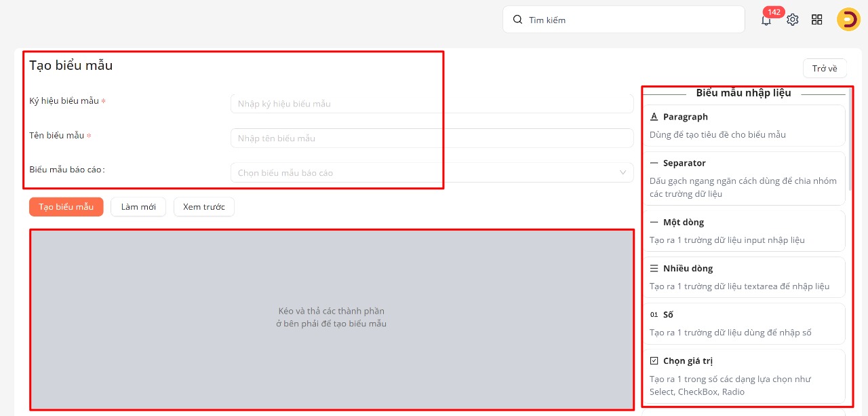This screenshot has width=868, height=416.
Task: Open settings gear icon in header
Action: pos(792,20)
